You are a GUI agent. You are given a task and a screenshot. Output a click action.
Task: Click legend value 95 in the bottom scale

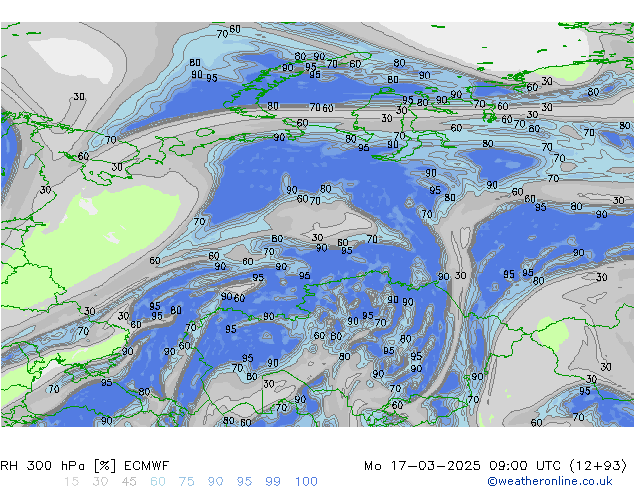pos(244,482)
